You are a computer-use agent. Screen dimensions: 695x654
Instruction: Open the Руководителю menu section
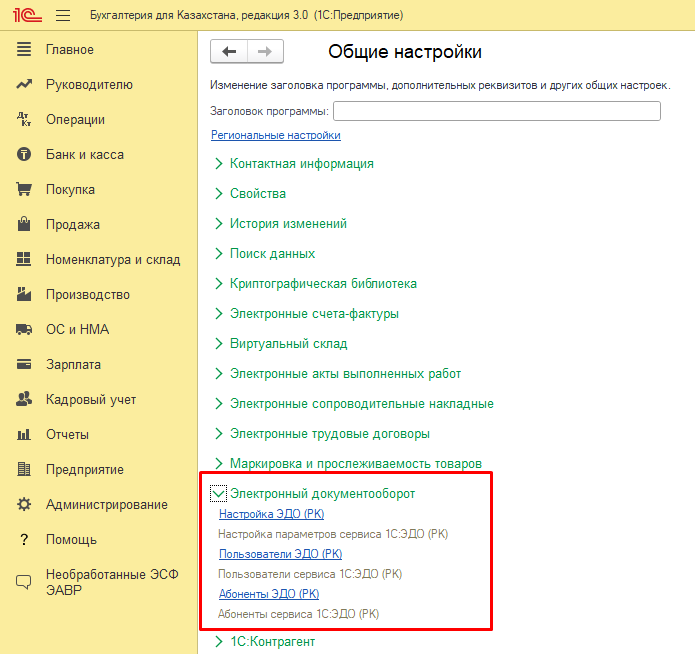(90, 84)
